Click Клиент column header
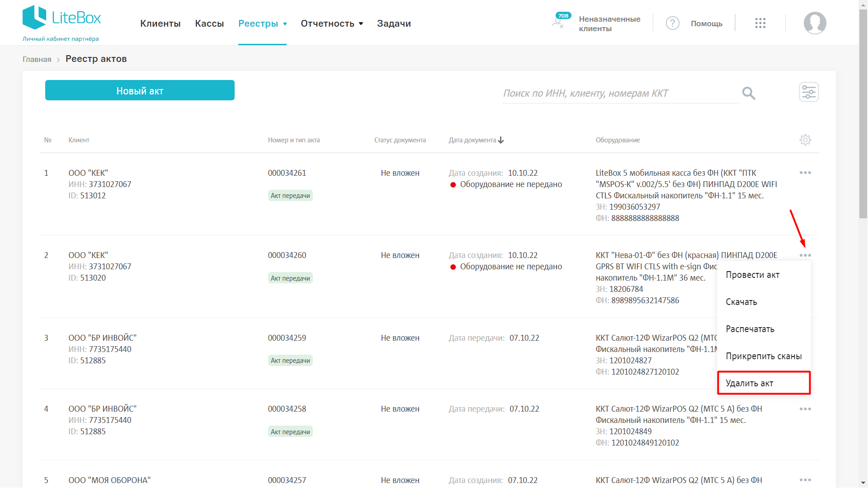Screen dimensions: 868x488 pyautogui.click(x=79, y=140)
